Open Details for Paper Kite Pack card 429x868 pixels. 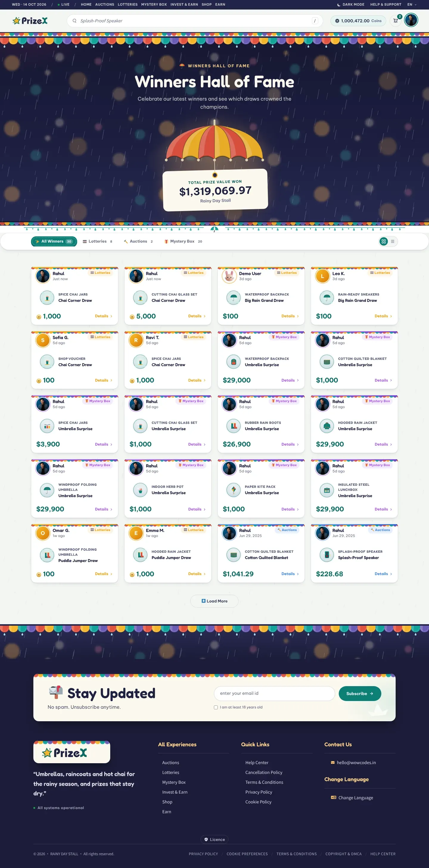290,509
